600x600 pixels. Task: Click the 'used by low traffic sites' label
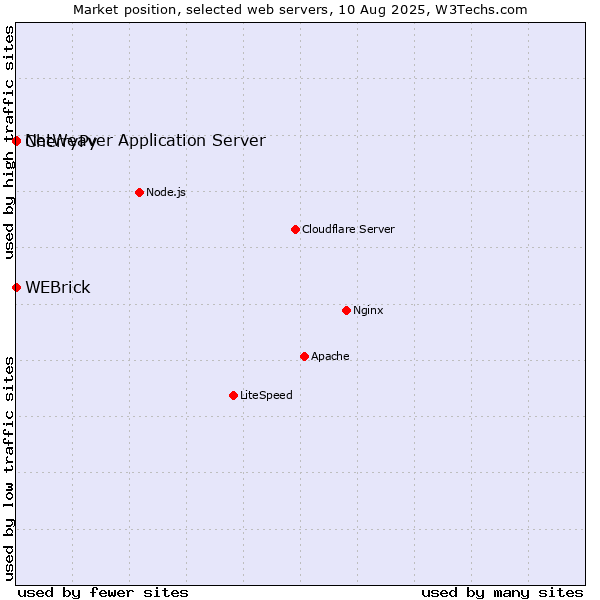[9, 469]
